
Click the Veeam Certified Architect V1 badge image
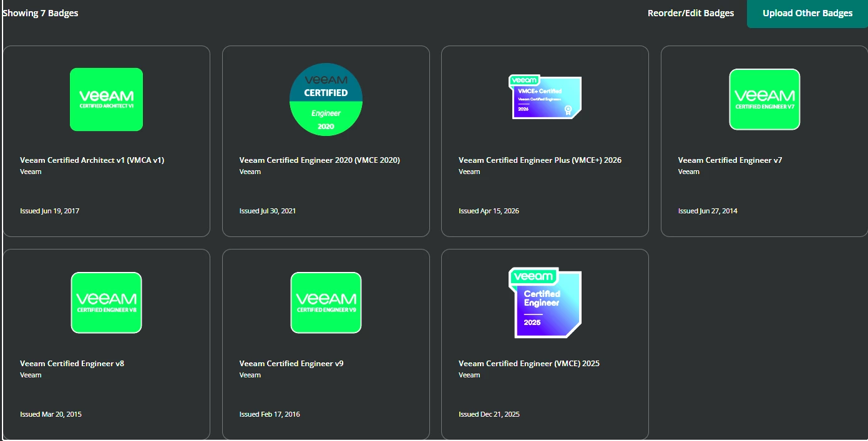[106, 100]
